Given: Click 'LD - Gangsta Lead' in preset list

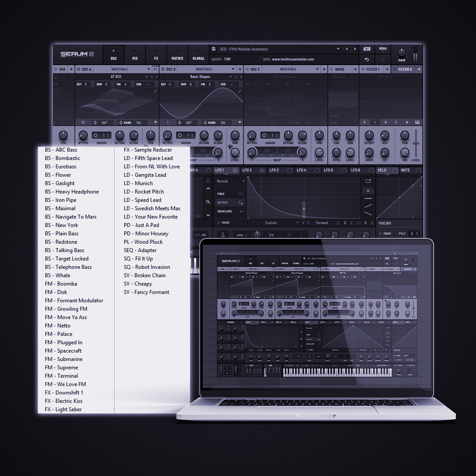Looking at the screenshot, I should (x=145, y=175).
